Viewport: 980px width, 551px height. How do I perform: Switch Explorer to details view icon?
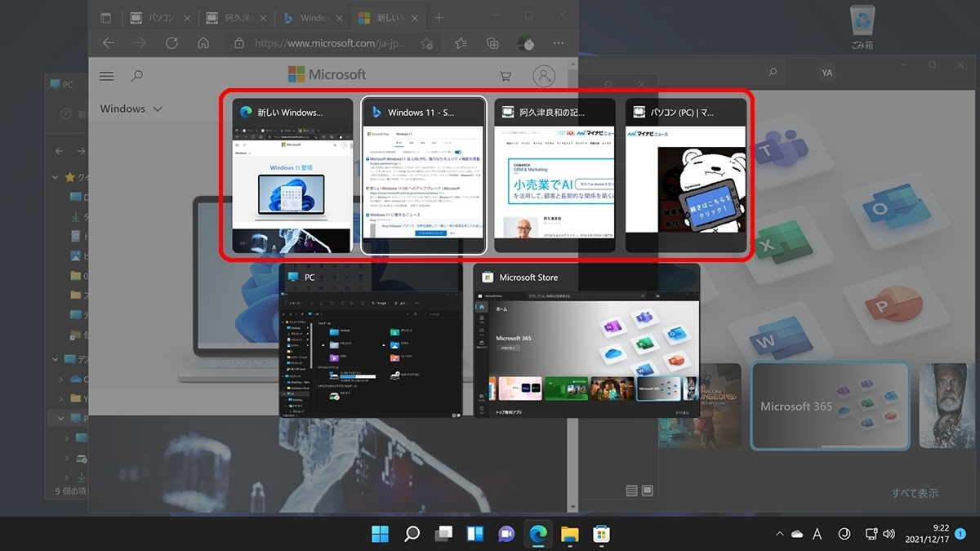pyautogui.click(x=631, y=491)
